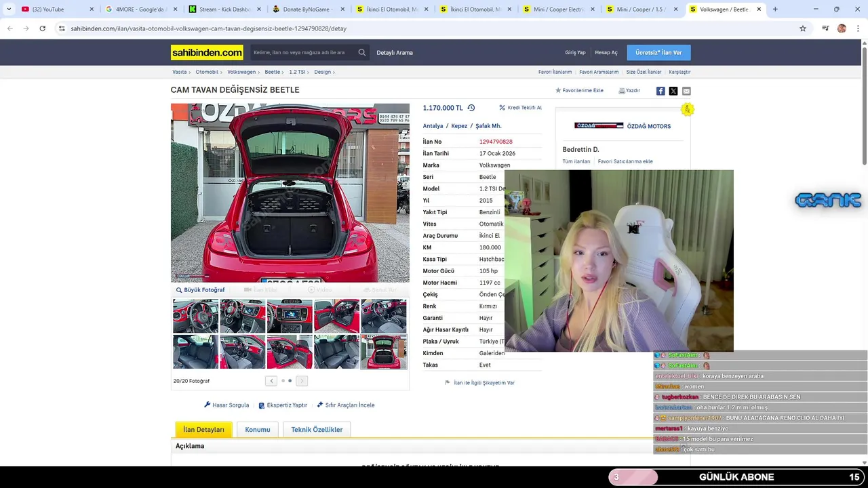Click listing number 1294790828

(x=496, y=142)
